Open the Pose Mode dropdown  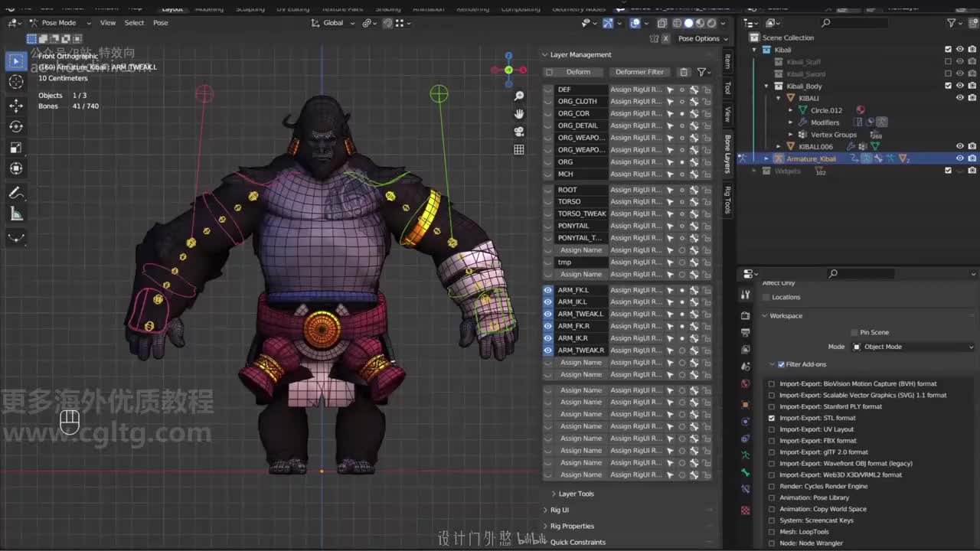click(60, 23)
